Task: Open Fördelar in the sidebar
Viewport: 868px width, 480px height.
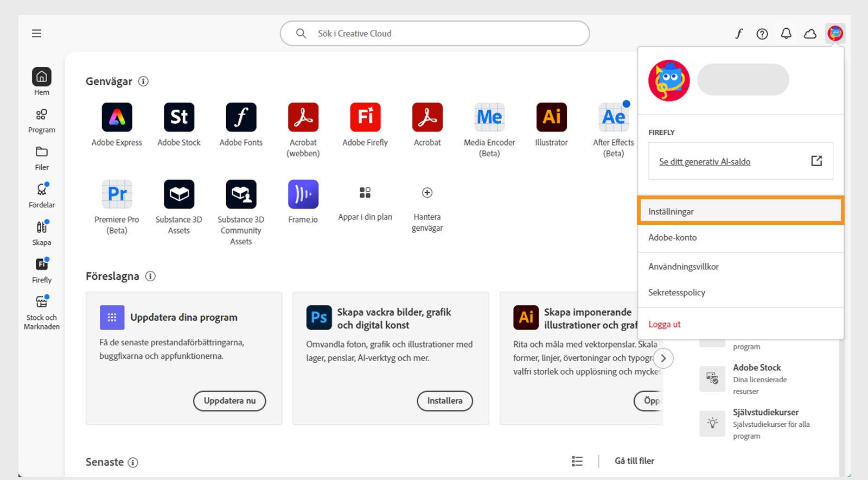Action: [x=42, y=196]
